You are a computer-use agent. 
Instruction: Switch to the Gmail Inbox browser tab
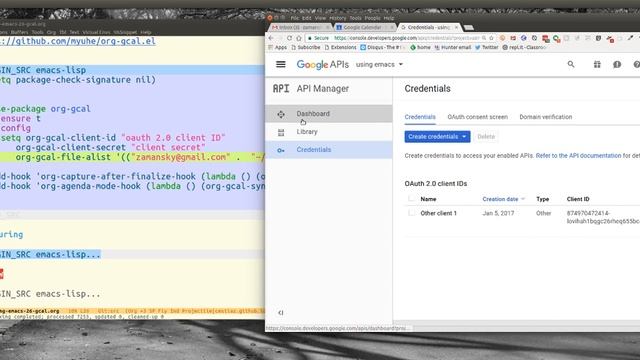(x=300, y=27)
